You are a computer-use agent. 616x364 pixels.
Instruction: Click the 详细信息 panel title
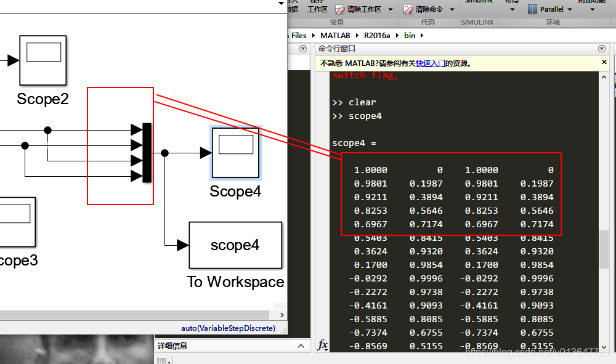(x=172, y=346)
